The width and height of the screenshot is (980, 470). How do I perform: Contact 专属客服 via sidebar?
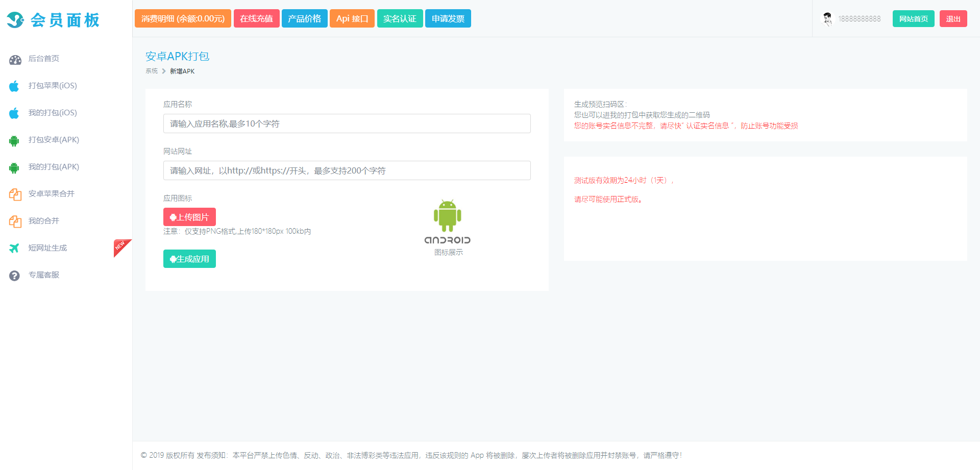click(x=44, y=275)
